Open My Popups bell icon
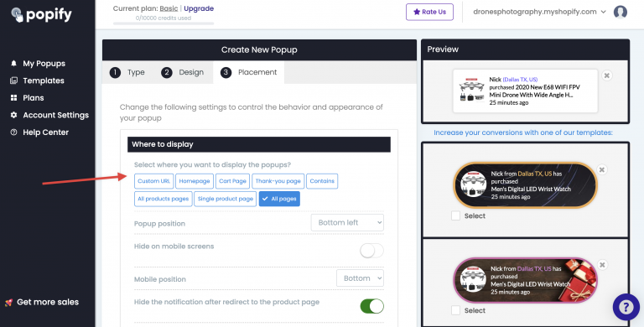 [14, 63]
